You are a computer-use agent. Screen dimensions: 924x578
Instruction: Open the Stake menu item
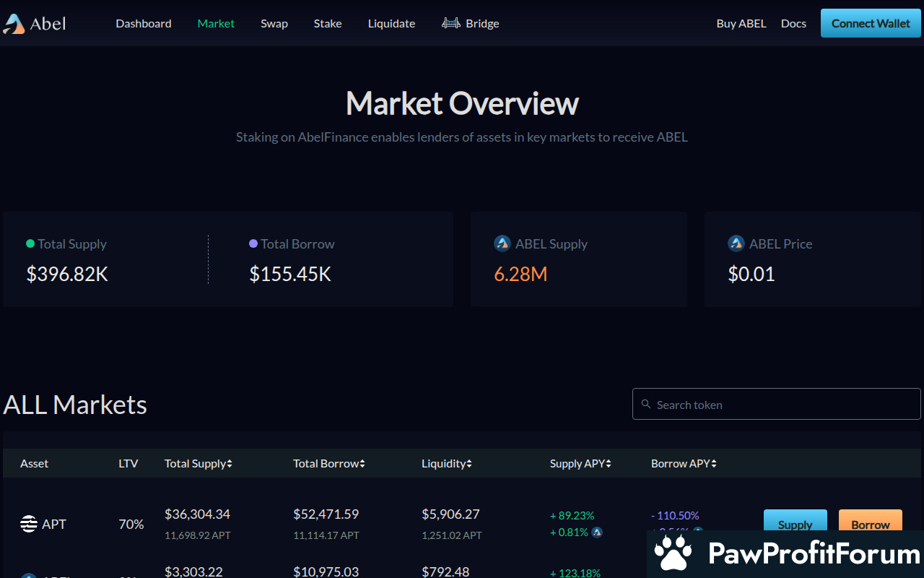pos(328,23)
